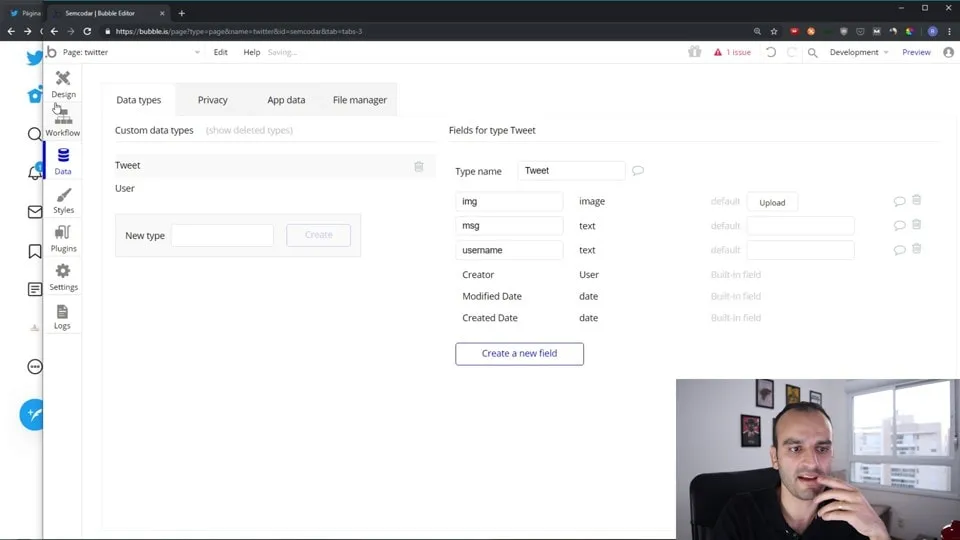The image size is (960, 540).
Task: Open the Plugins section
Action: point(63,239)
